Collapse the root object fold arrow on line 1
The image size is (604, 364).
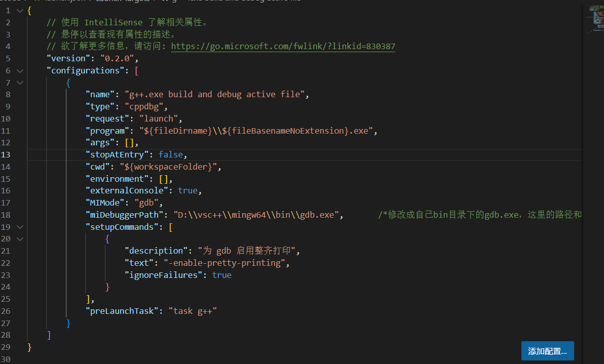coord(20,11)
